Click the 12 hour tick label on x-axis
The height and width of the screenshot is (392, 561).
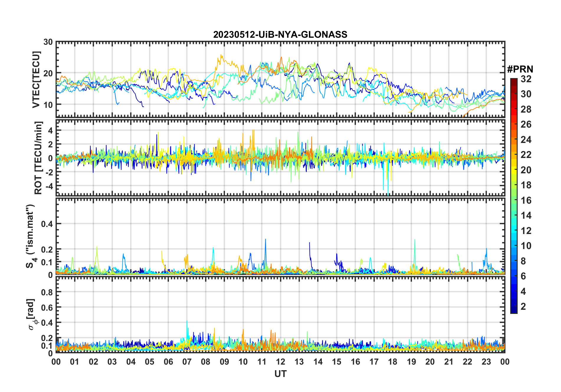(x=280, y=362)
